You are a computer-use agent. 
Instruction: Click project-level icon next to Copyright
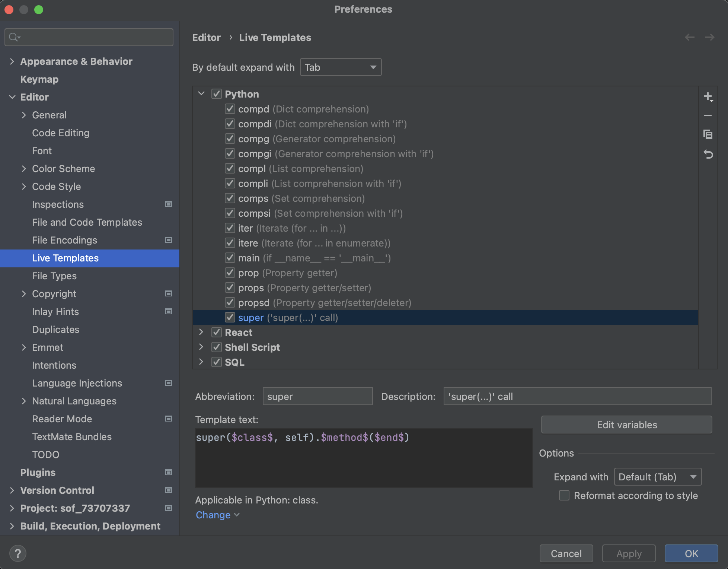169,293
